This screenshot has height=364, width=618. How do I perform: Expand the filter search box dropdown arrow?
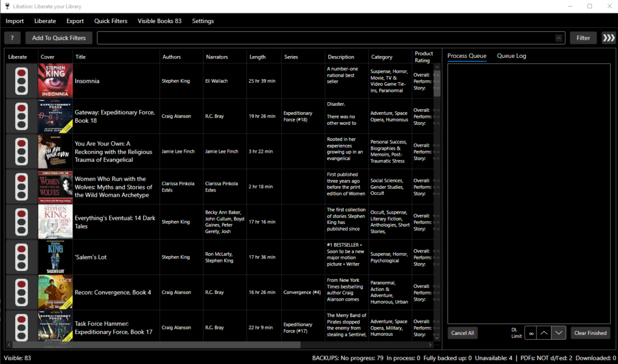coord(558,38)
